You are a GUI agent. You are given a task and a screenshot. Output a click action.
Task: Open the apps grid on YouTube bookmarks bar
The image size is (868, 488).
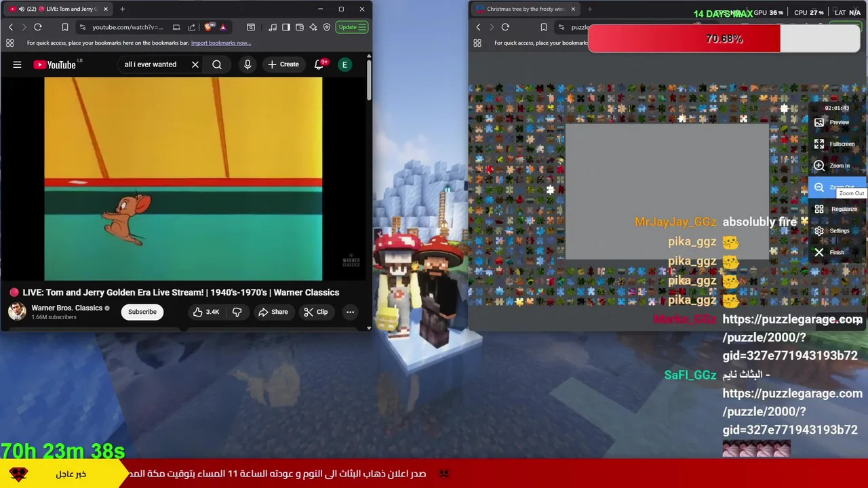click(10, 43)
